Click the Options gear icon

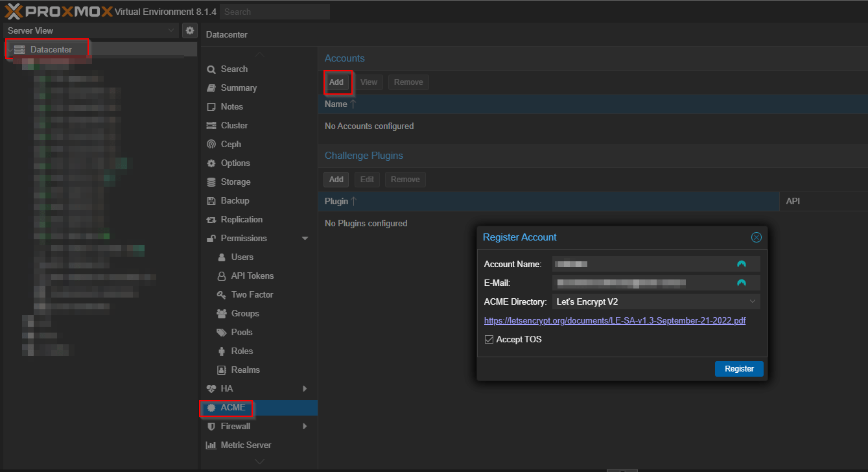(x=211, y=163)
